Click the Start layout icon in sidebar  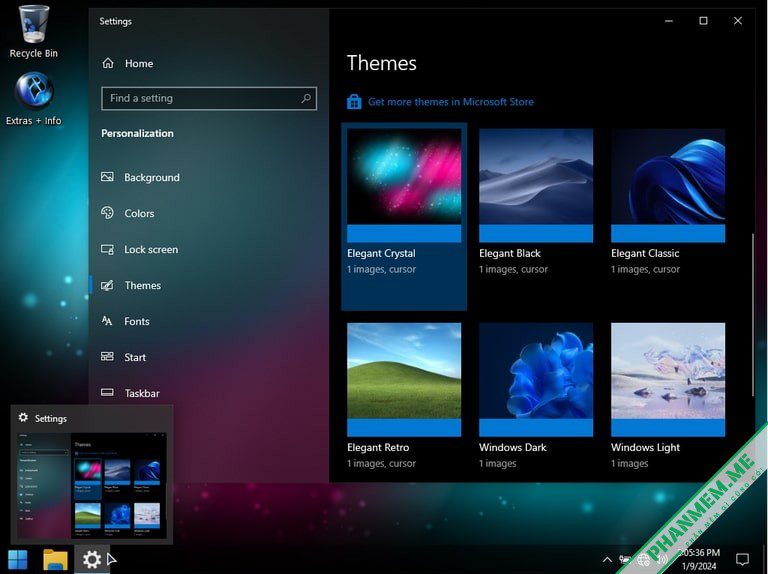point(107,357)
